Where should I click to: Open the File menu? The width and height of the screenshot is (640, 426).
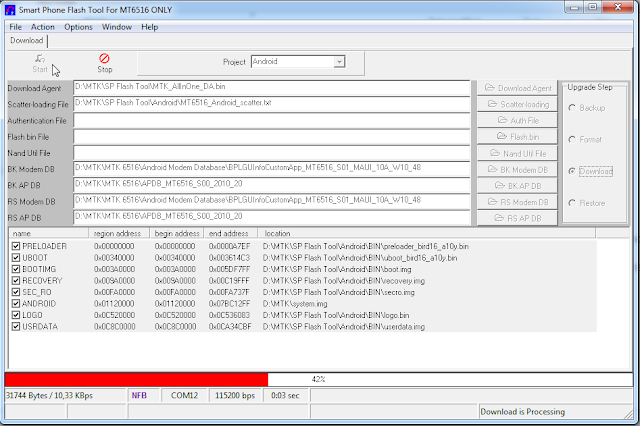16,27
